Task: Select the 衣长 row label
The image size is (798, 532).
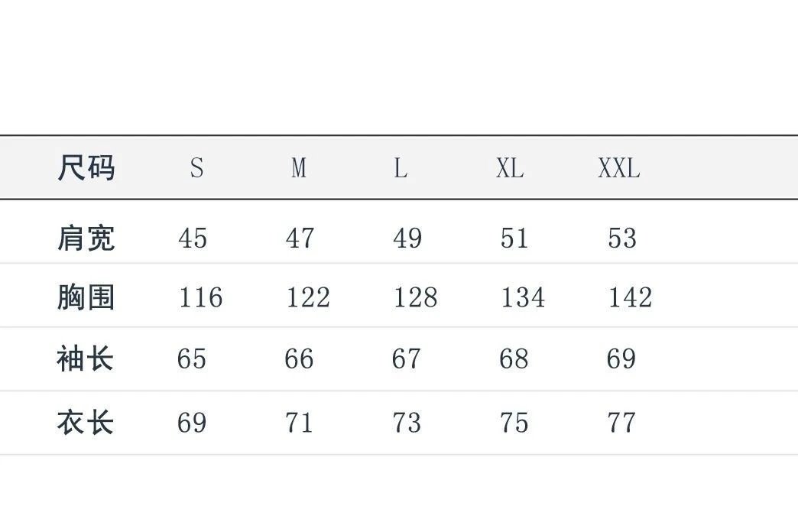Action: click(x=86, y=422)
